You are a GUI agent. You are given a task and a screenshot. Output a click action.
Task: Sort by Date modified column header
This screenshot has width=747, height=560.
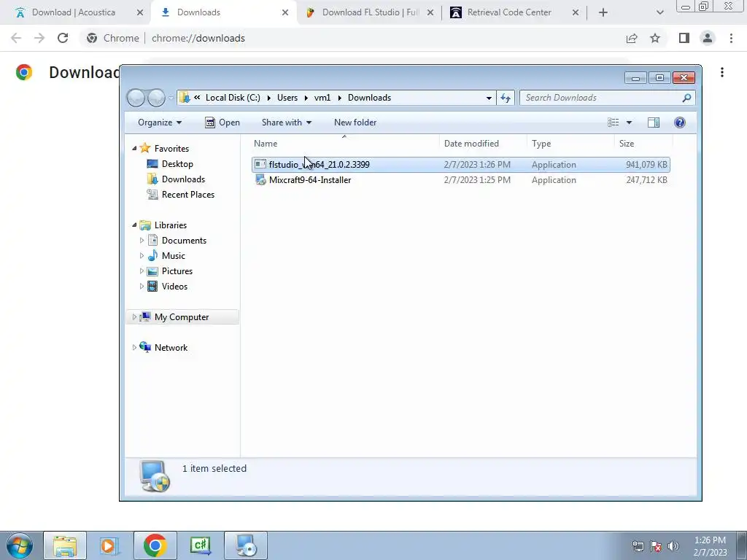[x=483, y=144]
